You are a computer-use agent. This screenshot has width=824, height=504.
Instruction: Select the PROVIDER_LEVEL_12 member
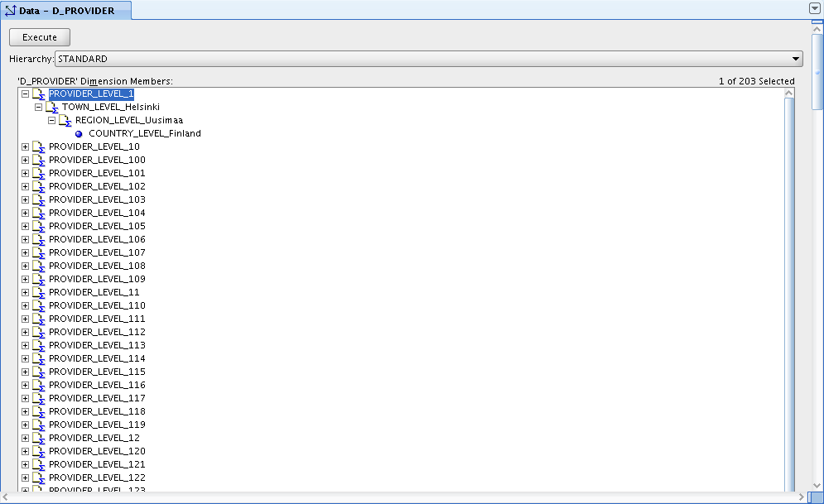click(94, 438)
